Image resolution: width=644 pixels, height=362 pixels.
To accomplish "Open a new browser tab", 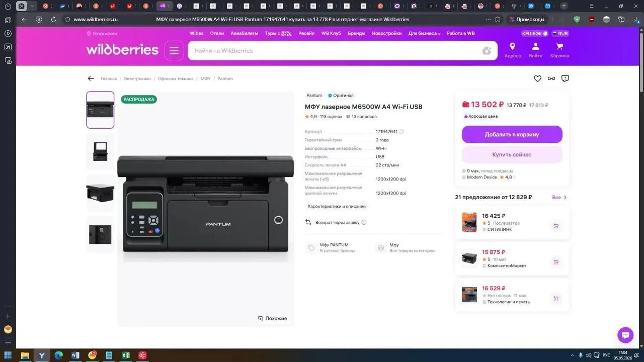I will click(564, 6).
